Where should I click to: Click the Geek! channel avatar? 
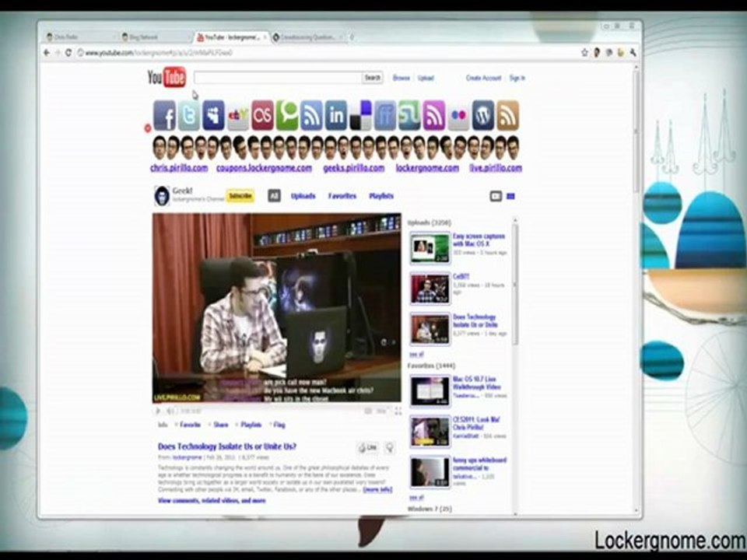(162, 196)
